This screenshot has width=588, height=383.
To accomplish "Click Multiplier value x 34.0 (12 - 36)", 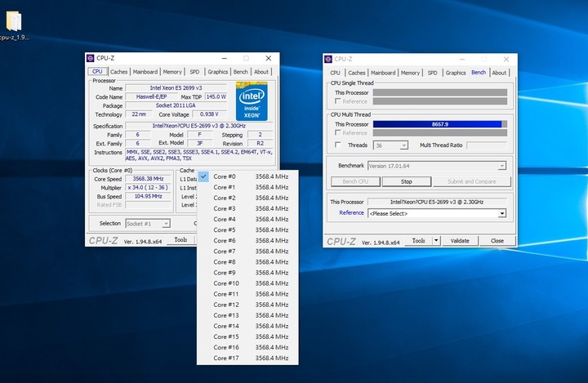I will click(148, 188).
